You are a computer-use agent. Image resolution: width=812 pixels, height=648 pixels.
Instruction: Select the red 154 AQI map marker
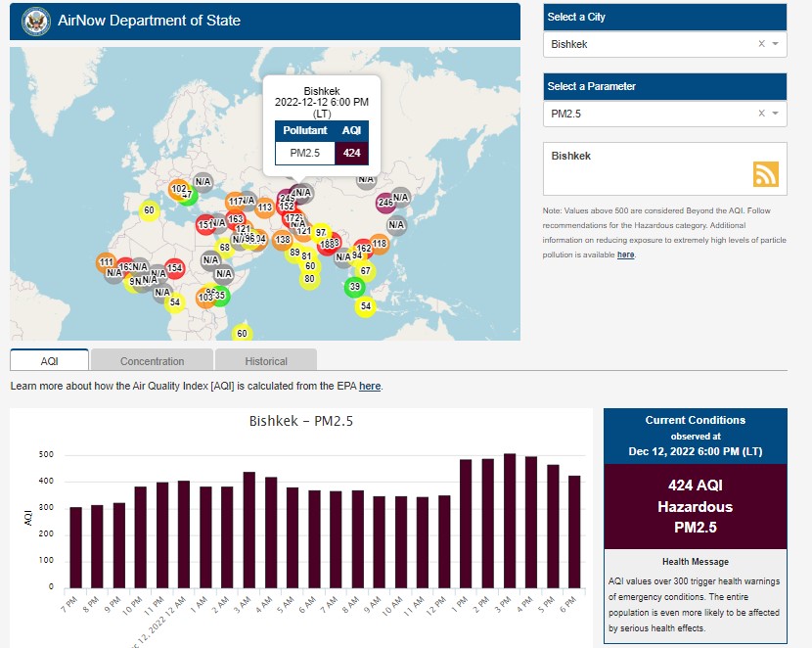pos(174,268)
